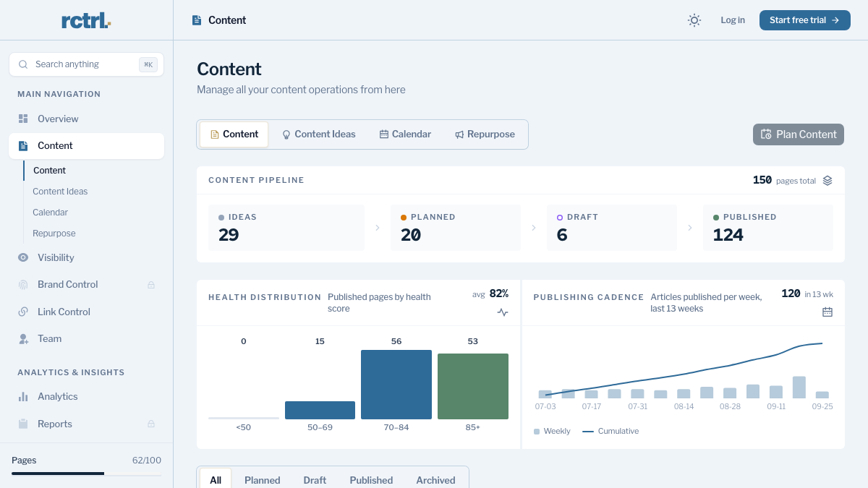Click the 70–84 health score bar
868x488 pixels.
(396, 385)
